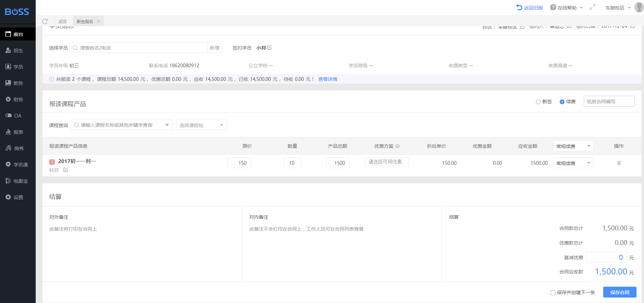Open the OA sidebar icon

[9, 115]
